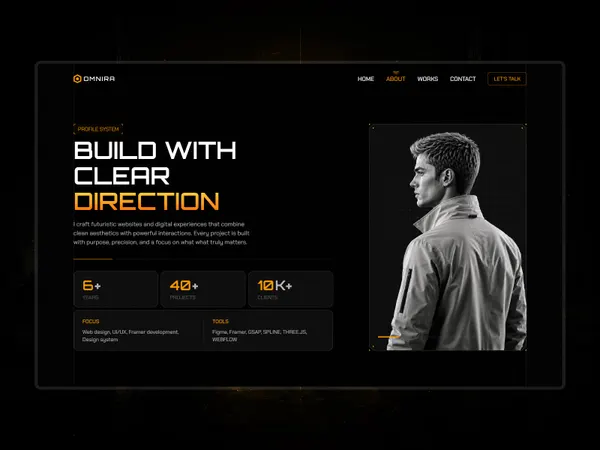The height and width of the screenshot is (450, 600).
Task: Click the CLEAR heading word
Action: pos(122,176)
